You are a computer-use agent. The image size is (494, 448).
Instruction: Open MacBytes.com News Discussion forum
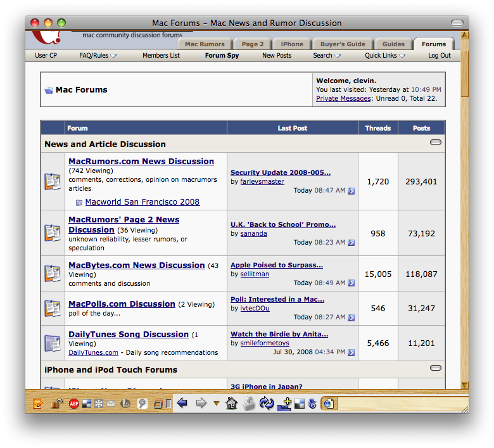point(137,265)
